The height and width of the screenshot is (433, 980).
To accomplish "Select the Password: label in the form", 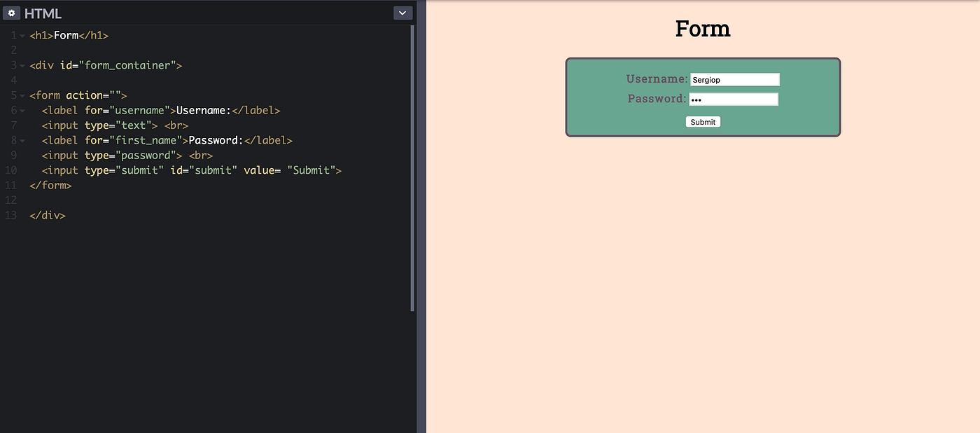I will [x=655, y=98].
